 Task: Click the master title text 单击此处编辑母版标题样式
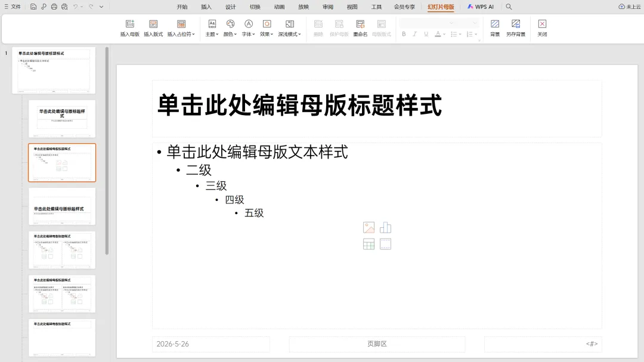click(299, 105)
